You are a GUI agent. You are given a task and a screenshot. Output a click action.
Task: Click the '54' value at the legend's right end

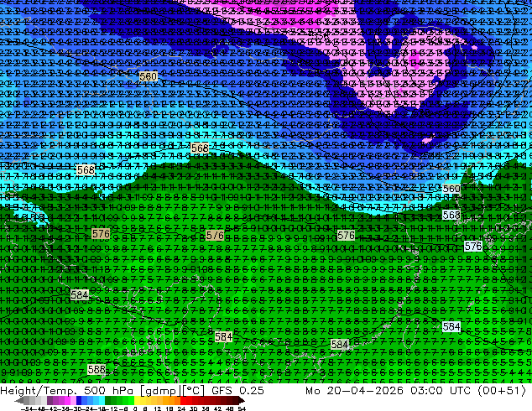pyautogui.click(x=242, y=408)
